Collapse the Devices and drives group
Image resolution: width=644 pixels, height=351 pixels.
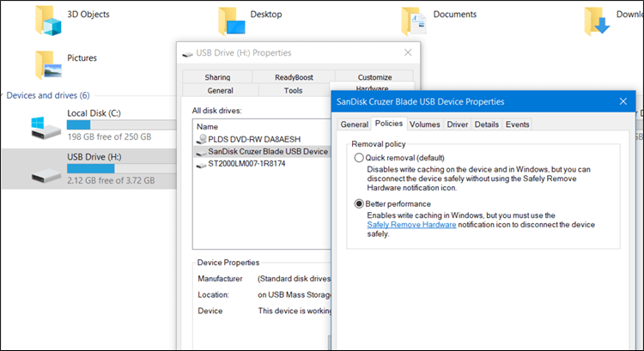tap(3, 95)
